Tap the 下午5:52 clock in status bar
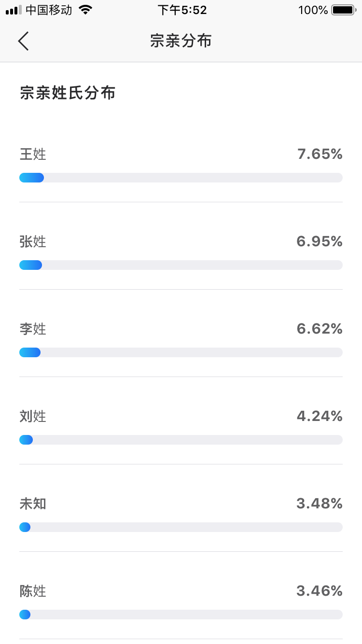Image resolution: width=362 pixels, height=644 pixels. tap(182, 10)
